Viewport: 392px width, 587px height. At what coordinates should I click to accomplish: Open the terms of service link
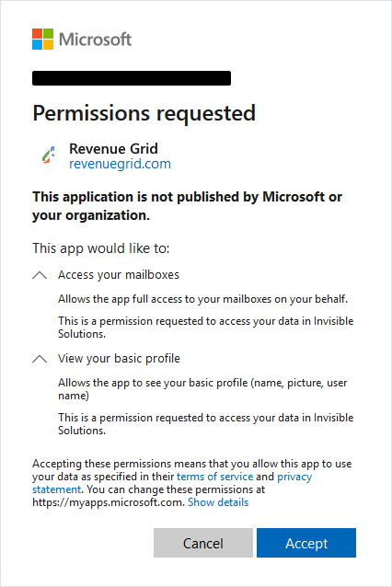[215, 477]
